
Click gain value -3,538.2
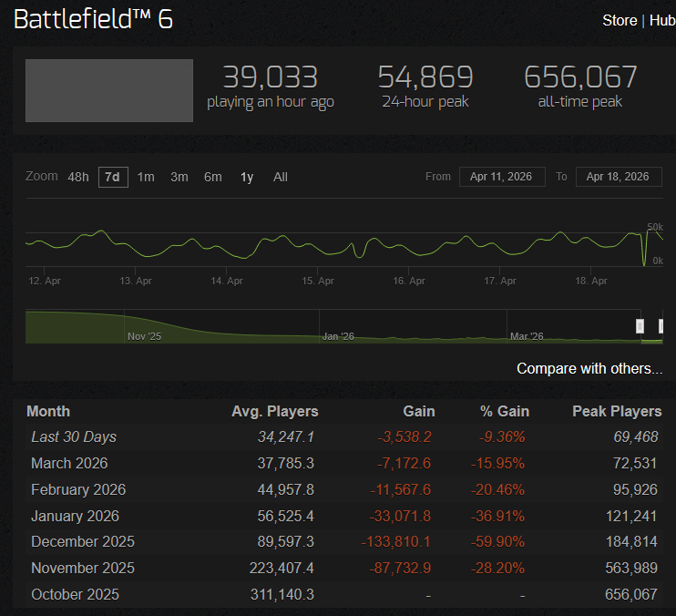coord(405,436)
